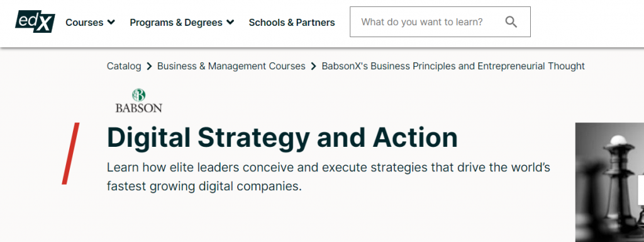Click the chevron after Business & Management Courses
644x242 pixels.
pyautogui.click(x=314, y=66)
